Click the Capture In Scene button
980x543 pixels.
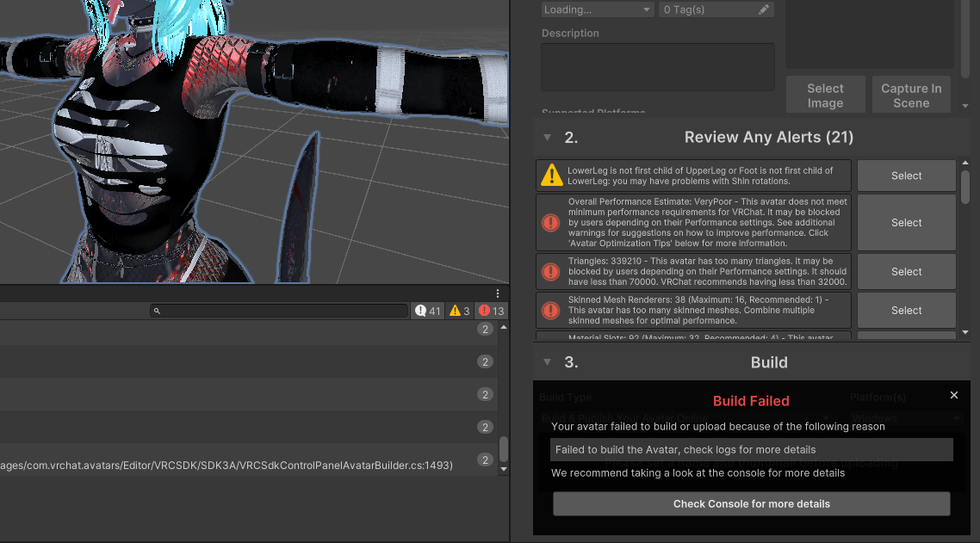(911, 96)
